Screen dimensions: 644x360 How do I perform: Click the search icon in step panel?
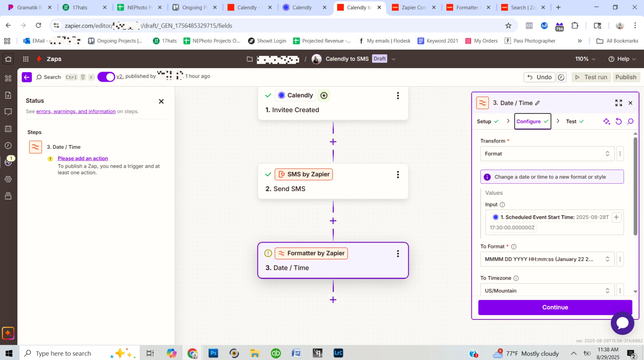[x=631, y=121]
